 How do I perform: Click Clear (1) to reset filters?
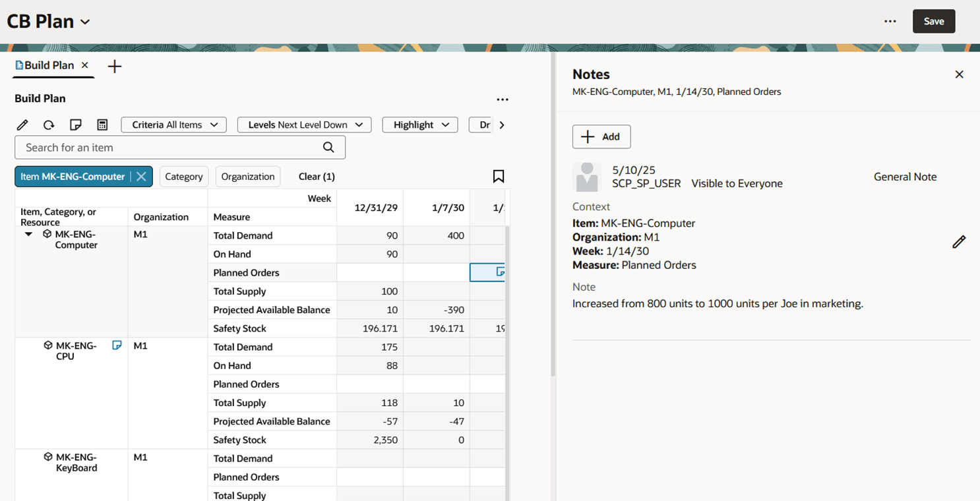[317, 177]
